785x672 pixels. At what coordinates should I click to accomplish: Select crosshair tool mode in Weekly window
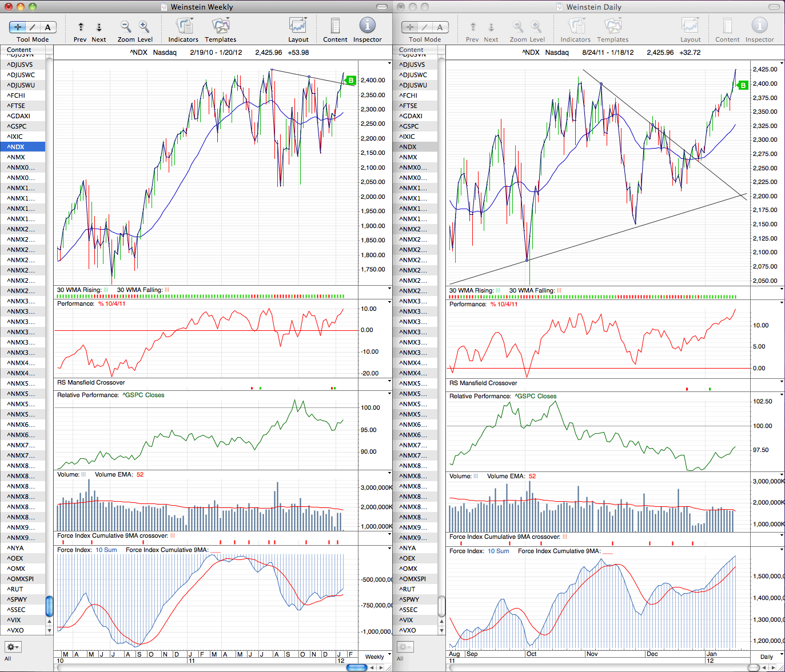[18, 27]
